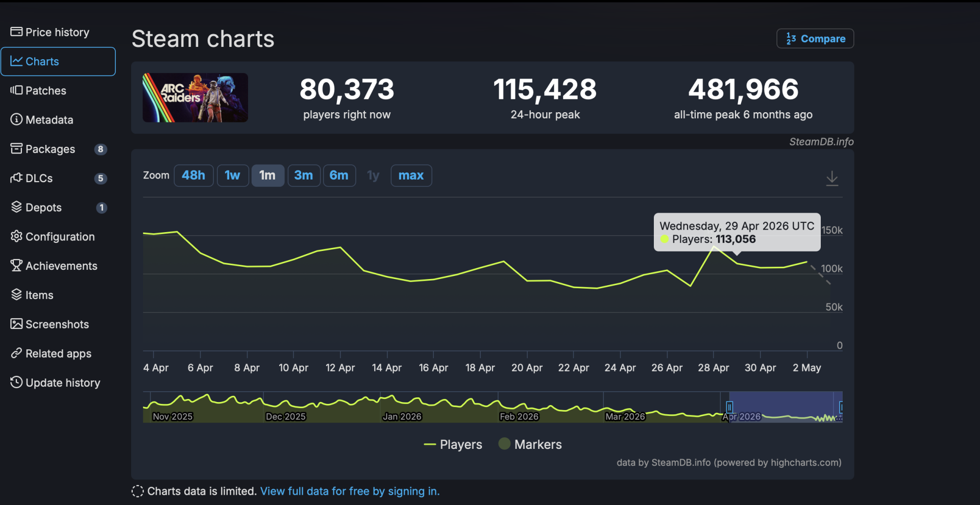Click the Depots count badge 1

(x=102, y=208)
